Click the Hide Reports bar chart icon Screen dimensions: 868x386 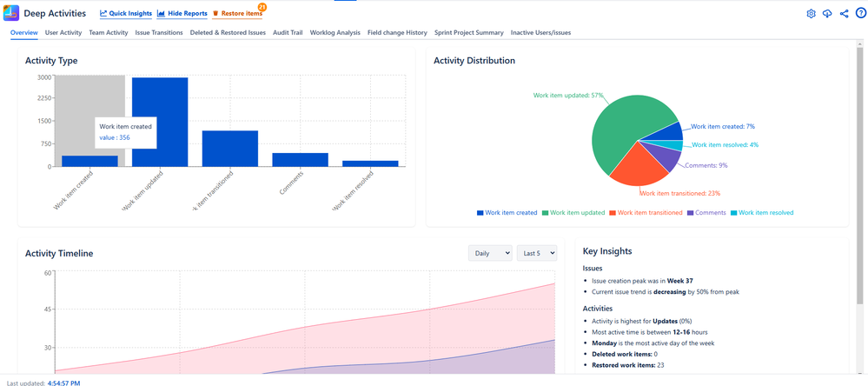pos(162,14)
